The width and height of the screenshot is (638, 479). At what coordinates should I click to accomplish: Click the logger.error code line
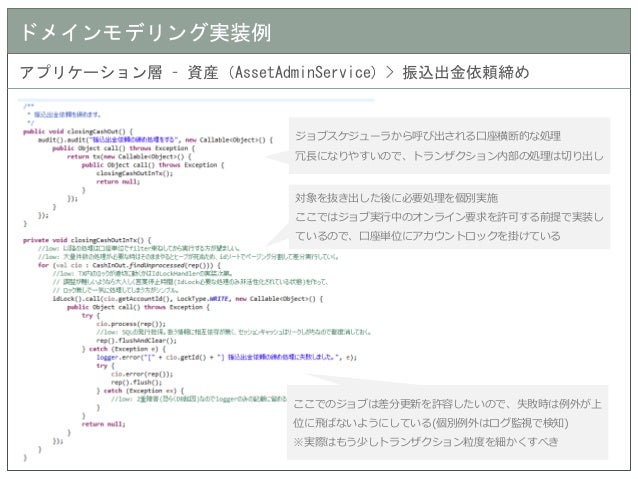click(226, 357)
